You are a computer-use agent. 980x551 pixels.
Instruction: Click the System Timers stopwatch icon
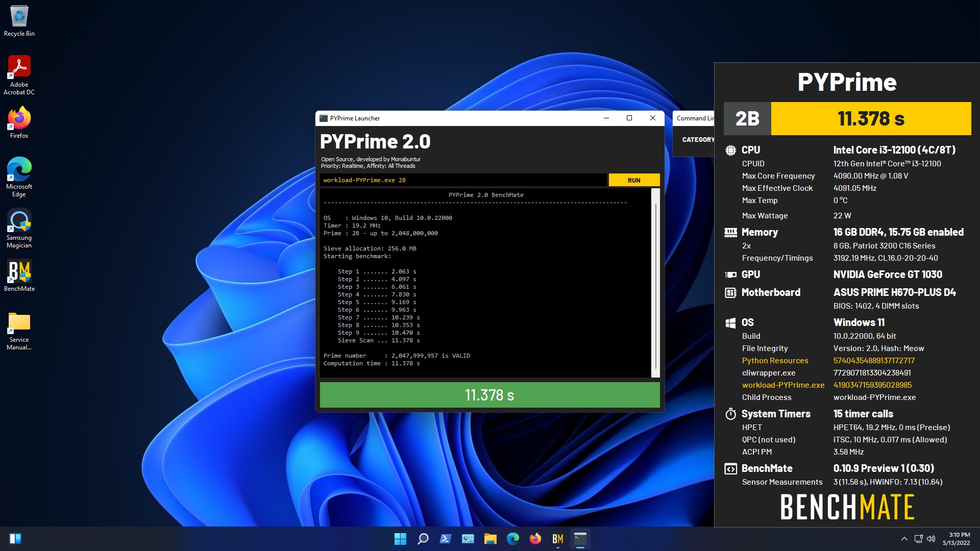[730, 414]
